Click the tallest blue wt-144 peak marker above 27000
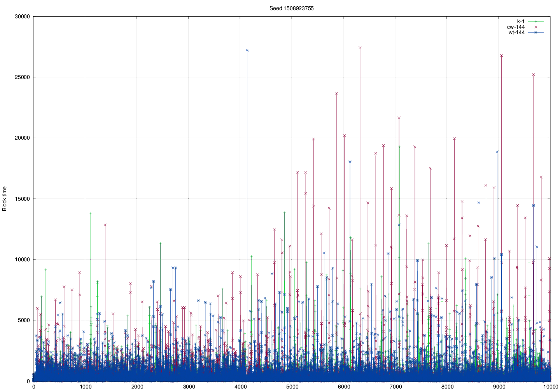The height and width of the screenshot is (392, 560). pyautogui.click(x=247, y=50)
